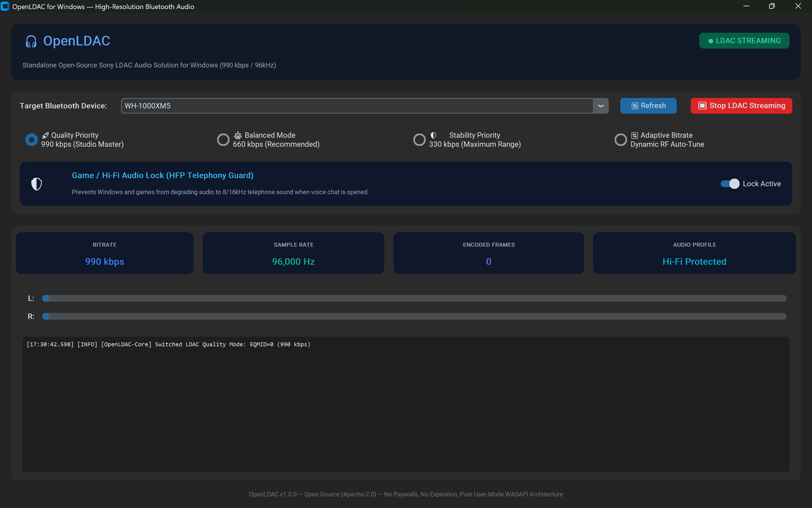Click the encoded frames counter value
The height and width of the screenshot is (508, 812).
489,261
